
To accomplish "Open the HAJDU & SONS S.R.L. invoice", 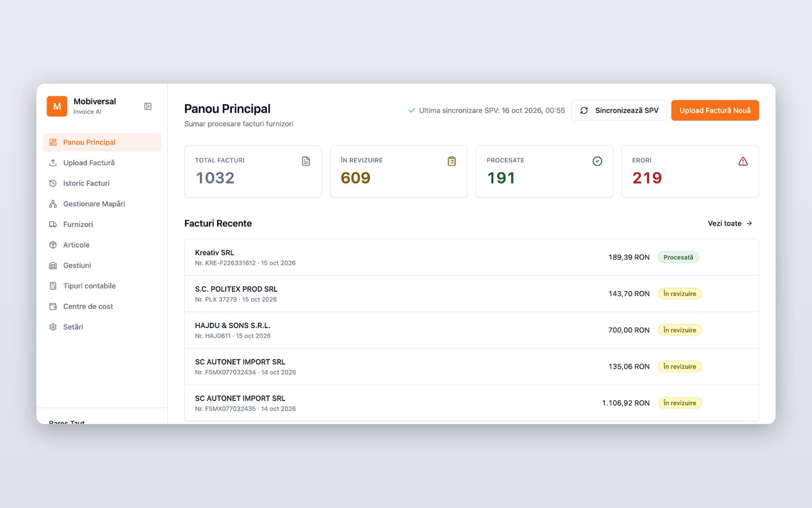I will [x=471, y=330].
